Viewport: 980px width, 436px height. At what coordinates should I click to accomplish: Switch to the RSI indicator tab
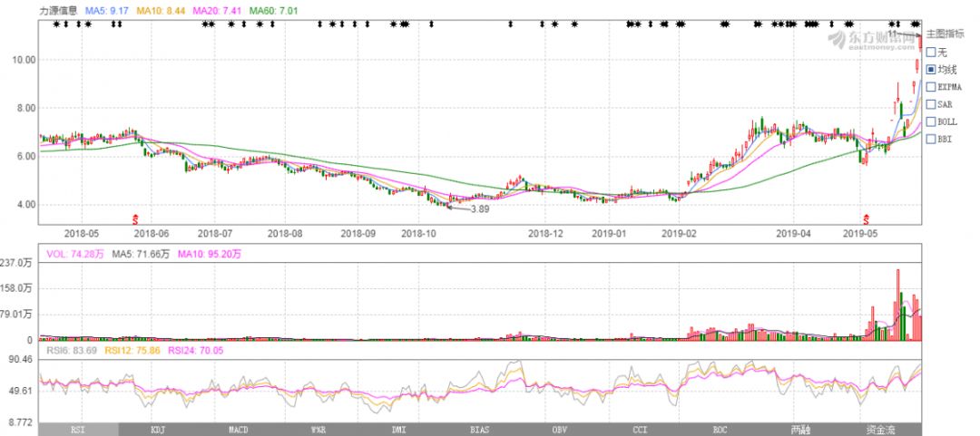click(78, 430)
